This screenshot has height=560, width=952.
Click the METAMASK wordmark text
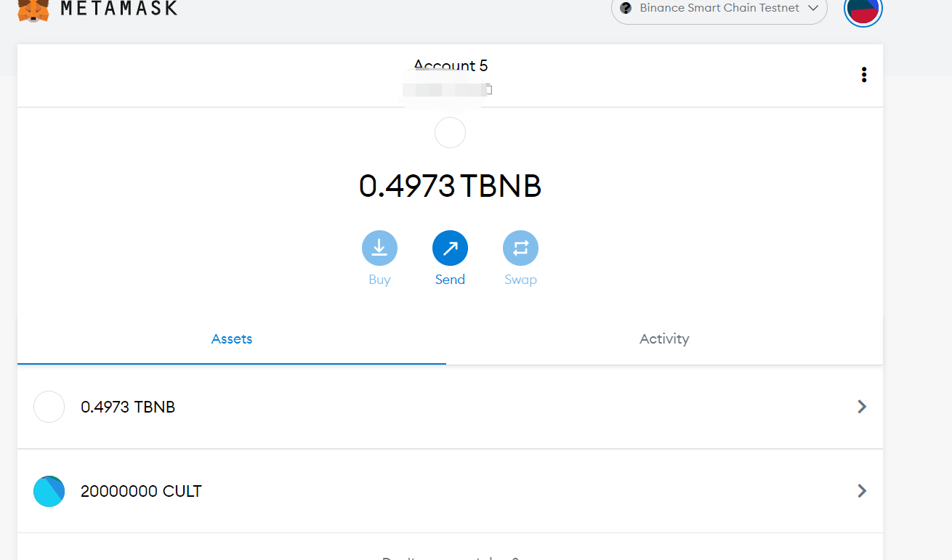click(x=119, y=9)
